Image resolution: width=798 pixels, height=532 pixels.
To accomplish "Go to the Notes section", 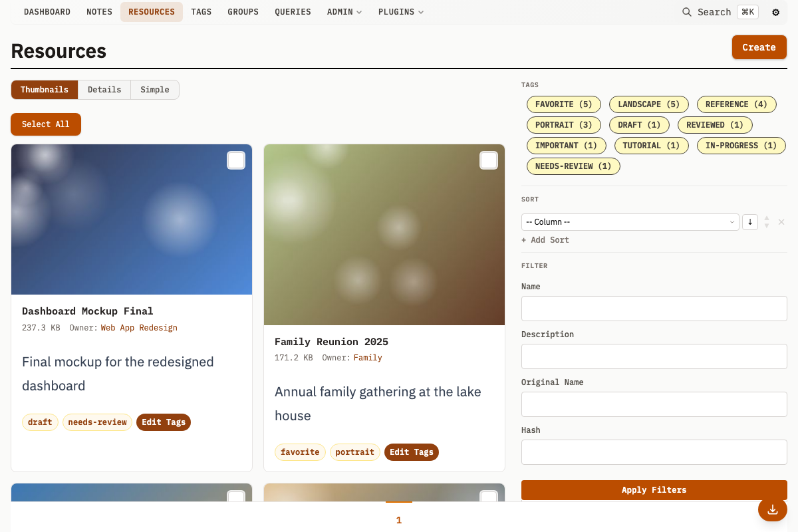I will point(99,11).
